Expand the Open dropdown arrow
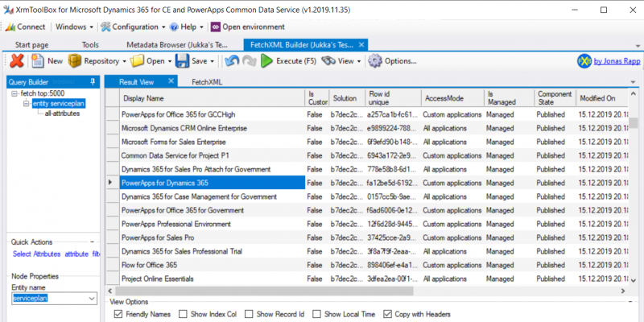Viewport: 644px width, 322px height. coord(169,61)
